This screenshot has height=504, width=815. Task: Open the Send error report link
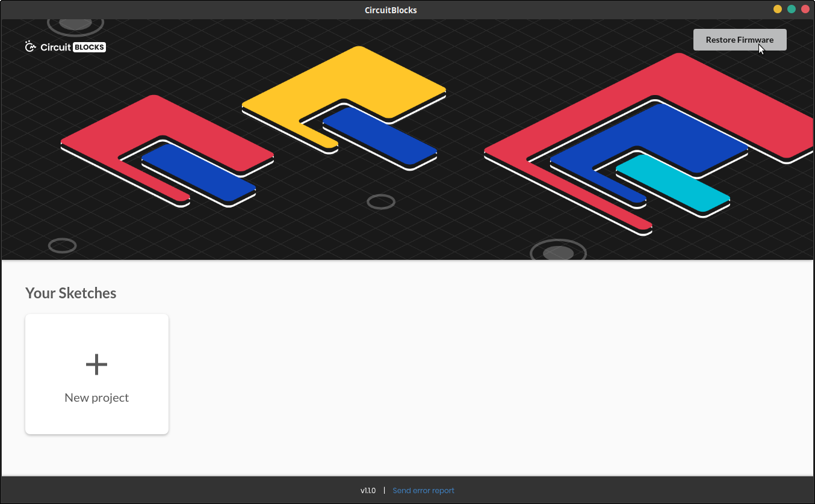tap(424, 491)
